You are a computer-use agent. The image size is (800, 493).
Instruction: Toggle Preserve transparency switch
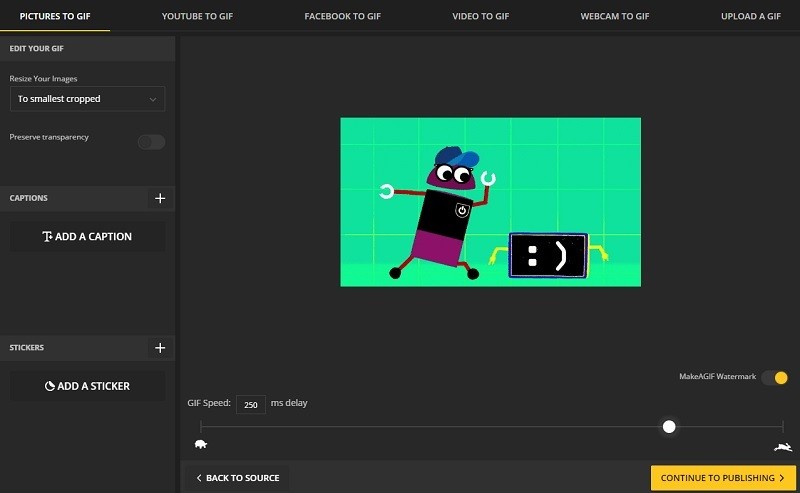tap(152, 142)
